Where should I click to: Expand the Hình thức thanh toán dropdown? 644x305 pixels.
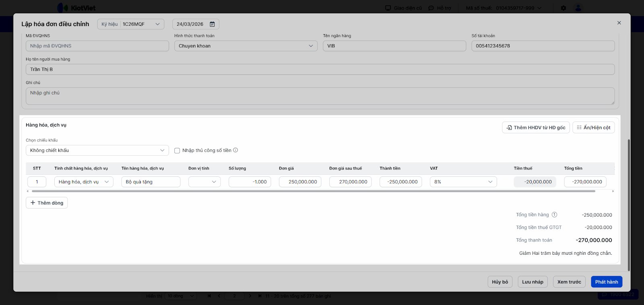click(x=246, y=46)
